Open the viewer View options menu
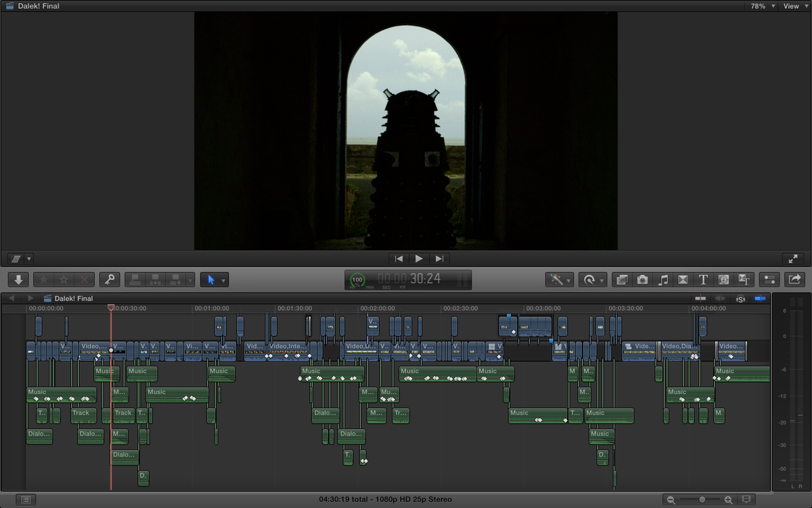This screenshot has height=508, width=812. [x=794, y=6]
